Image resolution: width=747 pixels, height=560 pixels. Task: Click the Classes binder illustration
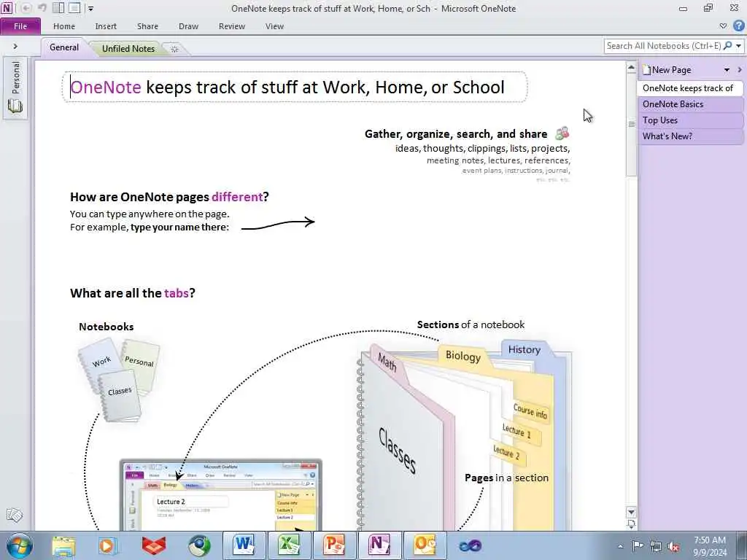(x=465, y=436)
